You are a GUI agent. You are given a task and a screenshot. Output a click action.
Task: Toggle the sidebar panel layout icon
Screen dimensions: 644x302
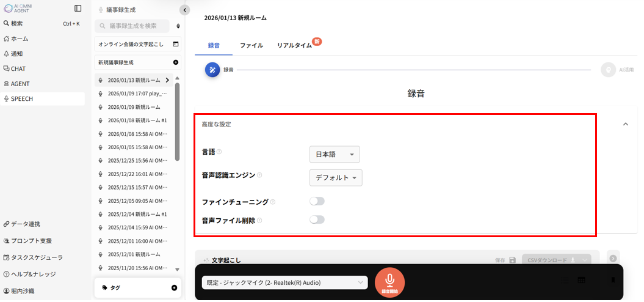[x=78, y=8]
